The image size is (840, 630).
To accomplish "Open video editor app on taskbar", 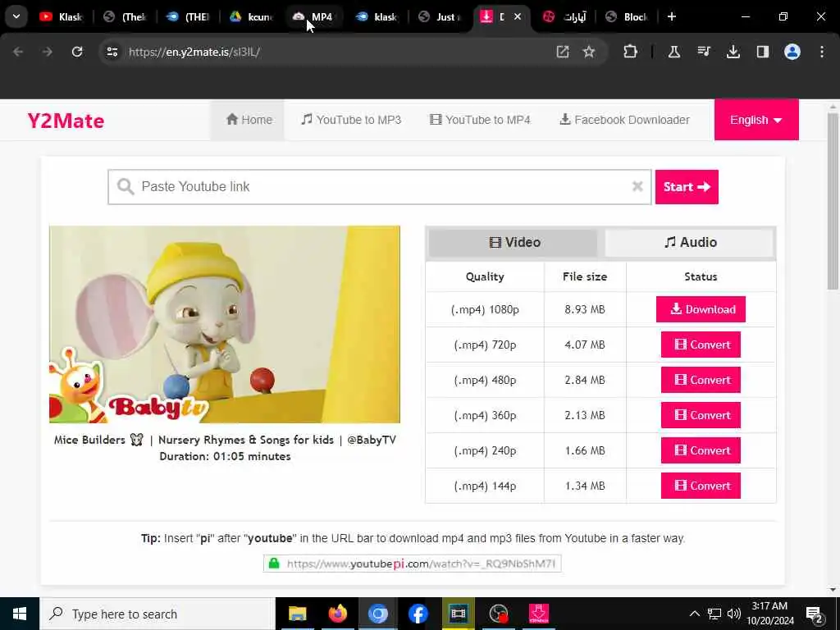I will click(458, 614).
